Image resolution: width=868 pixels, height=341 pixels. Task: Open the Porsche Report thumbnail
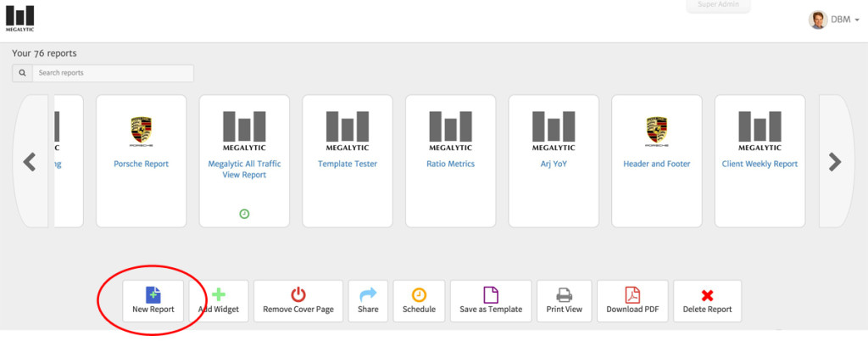(141, 160)
